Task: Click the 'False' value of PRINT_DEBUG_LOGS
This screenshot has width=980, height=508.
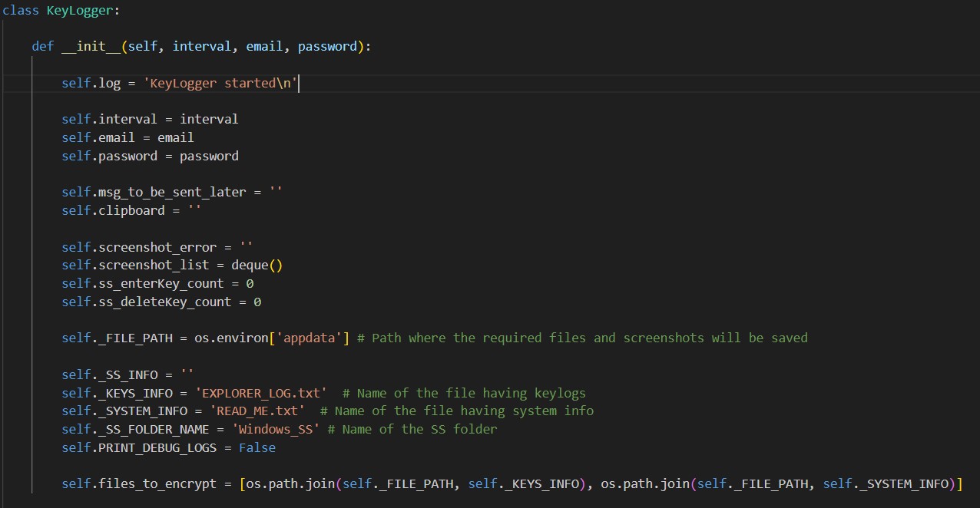Action: click(x=257, y=447)
